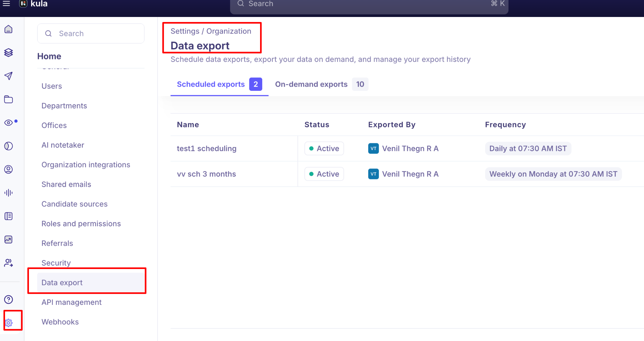
Task: Open the audio waveform icon in sidebar
Action: tap(8, 193)
